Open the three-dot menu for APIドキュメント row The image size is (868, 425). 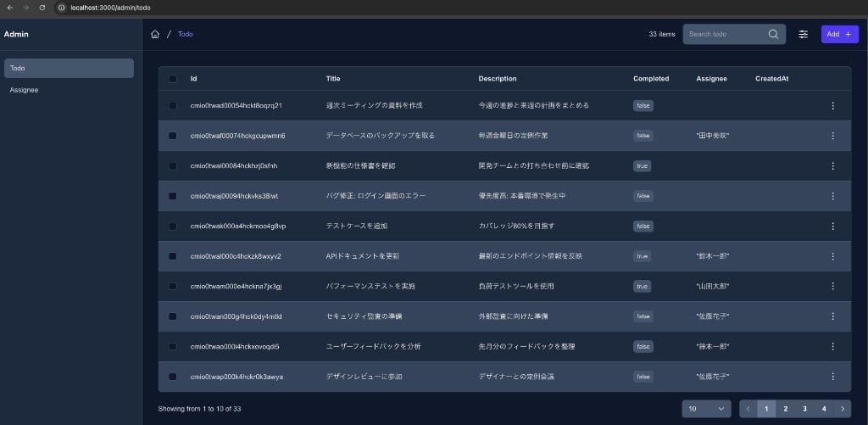coord(832,256)
